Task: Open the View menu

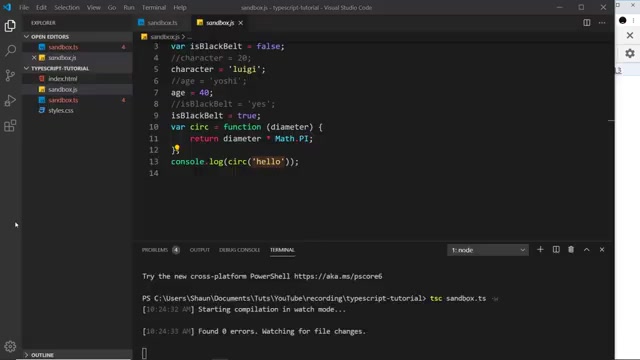Action: [93, 7]
